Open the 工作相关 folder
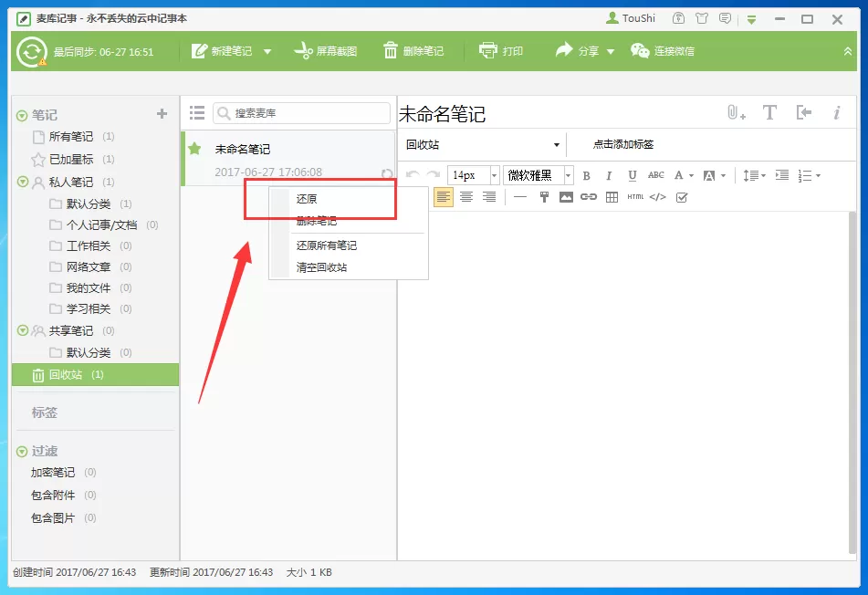The width and height of the screenshot is (868, 595). click(x=90, y=245)
